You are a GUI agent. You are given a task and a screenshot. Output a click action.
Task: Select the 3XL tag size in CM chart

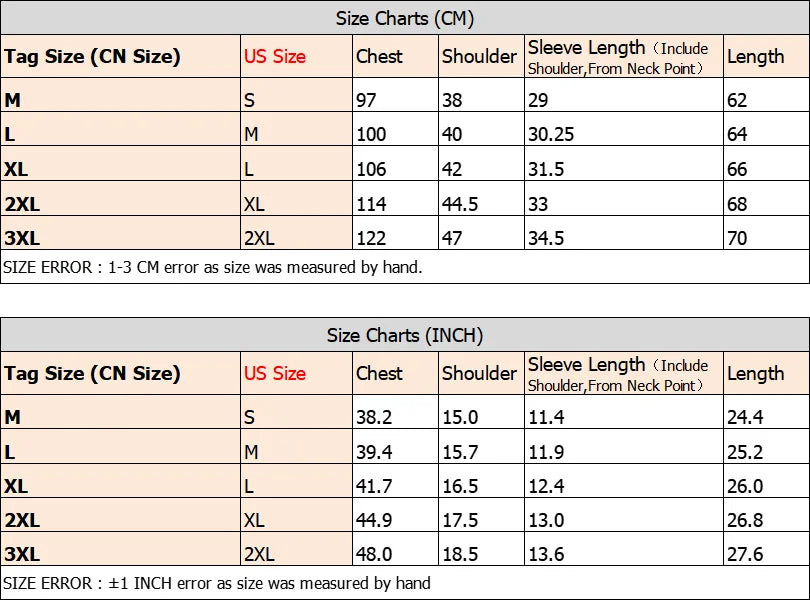pos(22,239)
